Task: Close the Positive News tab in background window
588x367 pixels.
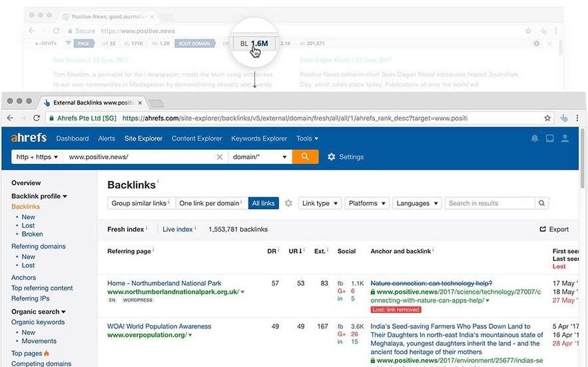Action: (x=152, y=17)
